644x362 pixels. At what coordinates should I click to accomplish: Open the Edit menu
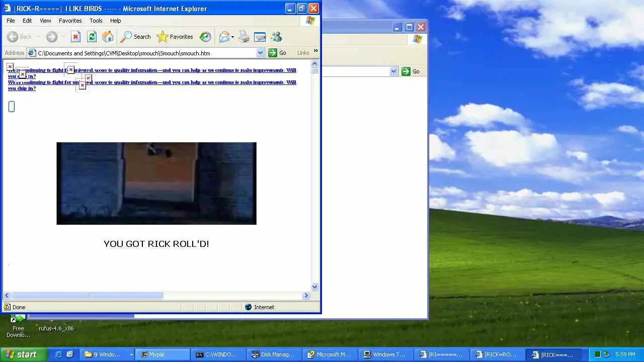27,21
